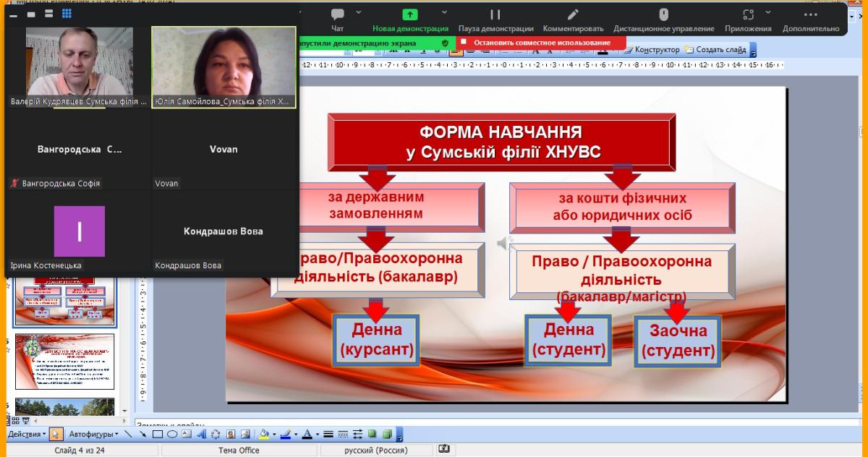Screen dimensions: 868x457
Task: Click Пауза демонстрации in Zoom toolbar
Action: pos(495,20)
